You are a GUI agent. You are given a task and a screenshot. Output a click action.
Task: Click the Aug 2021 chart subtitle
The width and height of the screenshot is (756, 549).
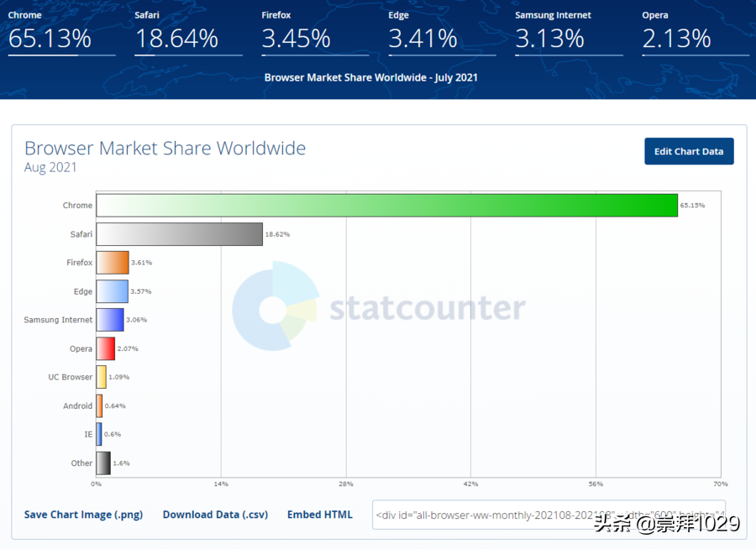click(50, 167)
